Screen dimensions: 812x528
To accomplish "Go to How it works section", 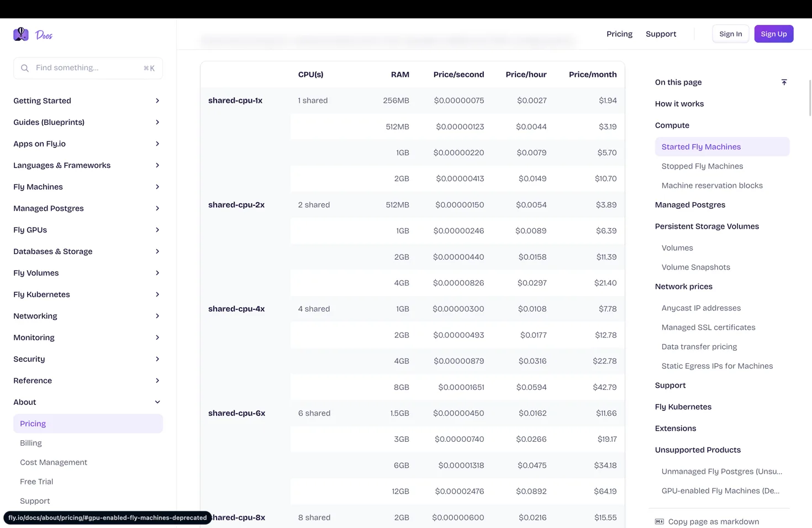I will (x=679, y=104).
